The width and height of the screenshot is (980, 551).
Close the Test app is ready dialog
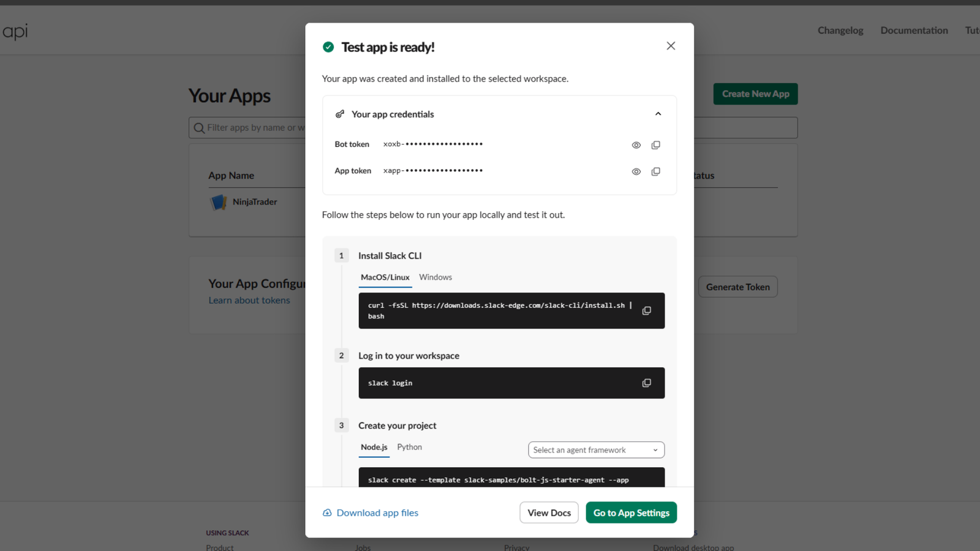(671, 46)
